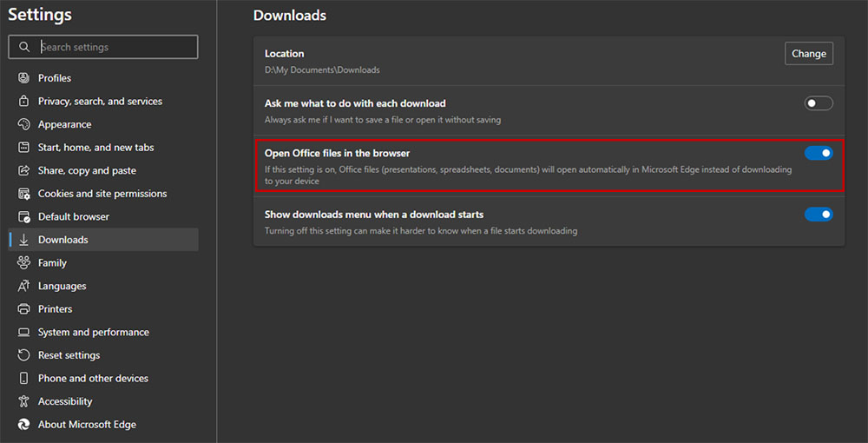Screen dimensions: 868x443
Task: Enable Ask me what to do with each download
Action: point(818,103)
